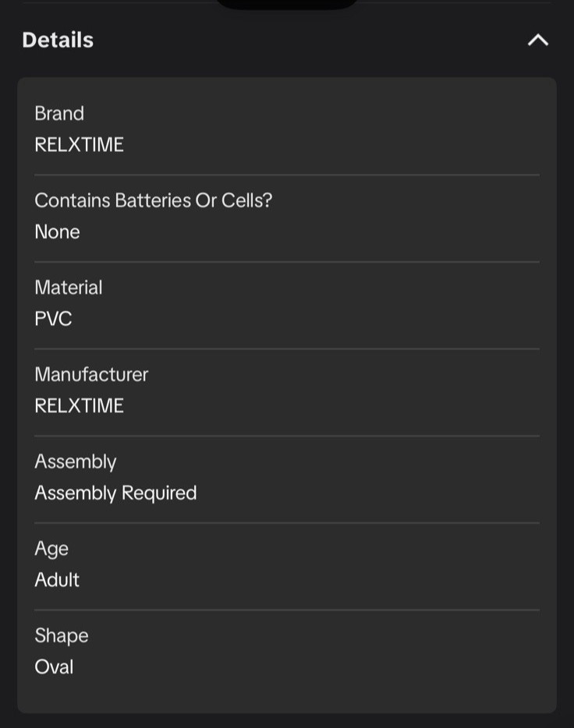Click the Details section heading

[58, 40]
